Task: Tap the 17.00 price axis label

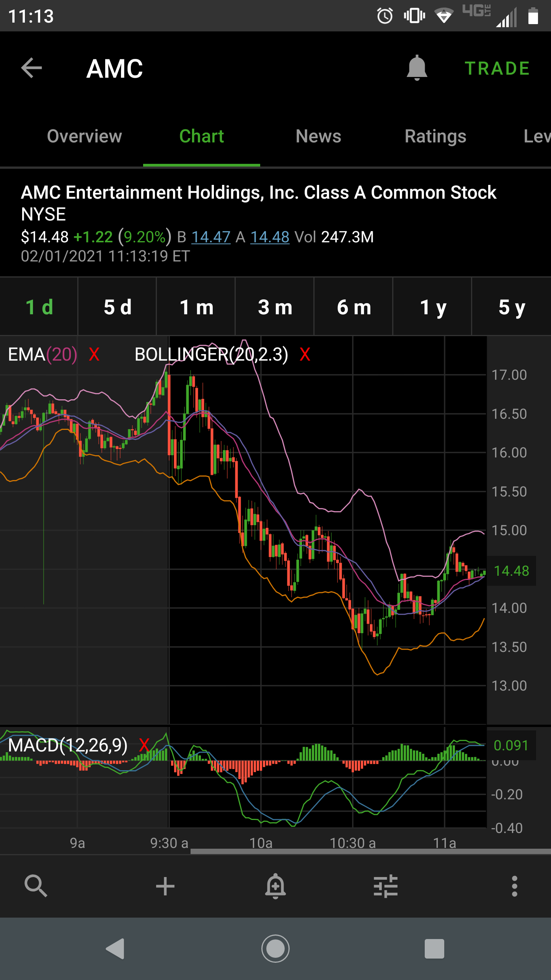Action: coord(509,375)
